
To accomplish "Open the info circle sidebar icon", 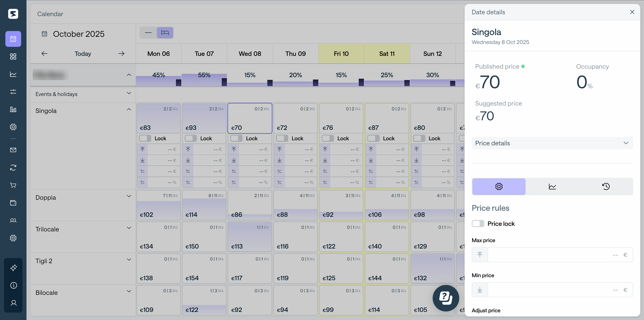I will (x=13, y=285).
